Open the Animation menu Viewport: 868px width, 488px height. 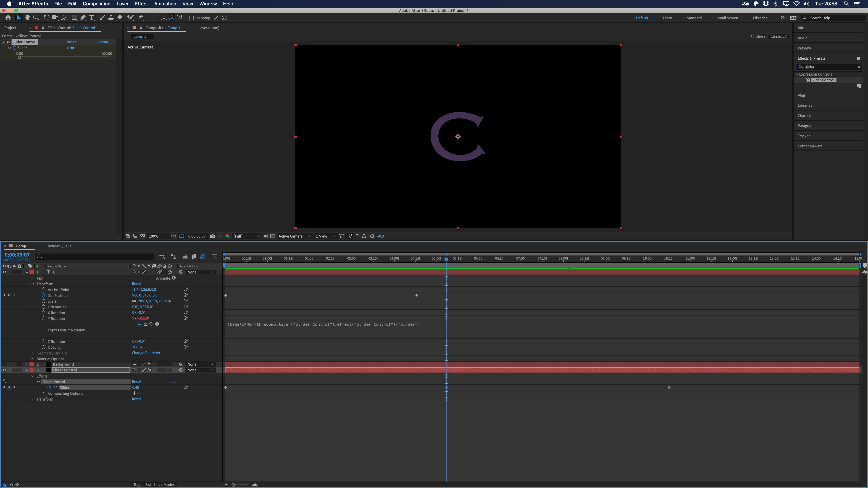(x=165, y=4)
